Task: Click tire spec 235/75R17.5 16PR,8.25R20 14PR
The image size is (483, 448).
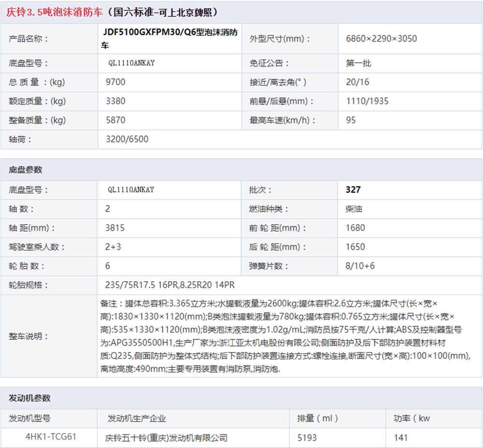Action: coord(170,285)
